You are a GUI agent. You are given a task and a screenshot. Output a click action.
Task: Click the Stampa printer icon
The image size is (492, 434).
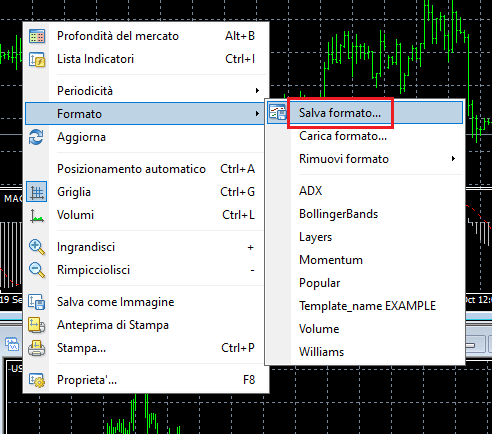[x=37, y=348]
